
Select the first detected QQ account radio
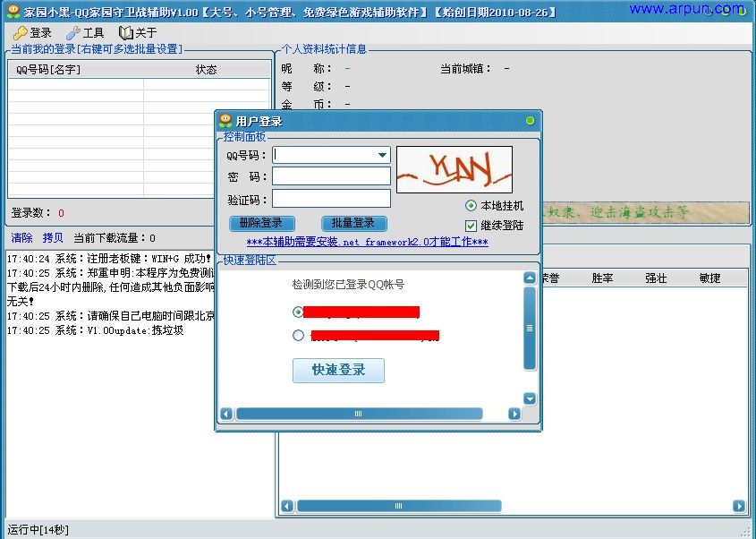[298, 312]
